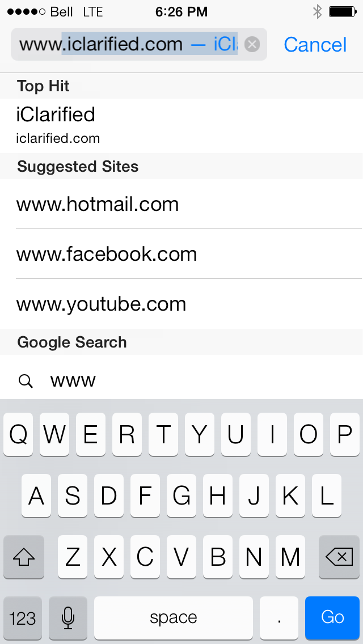
Task: Toggle the shift key on the keyboard
Action: [x=24, y=557]
